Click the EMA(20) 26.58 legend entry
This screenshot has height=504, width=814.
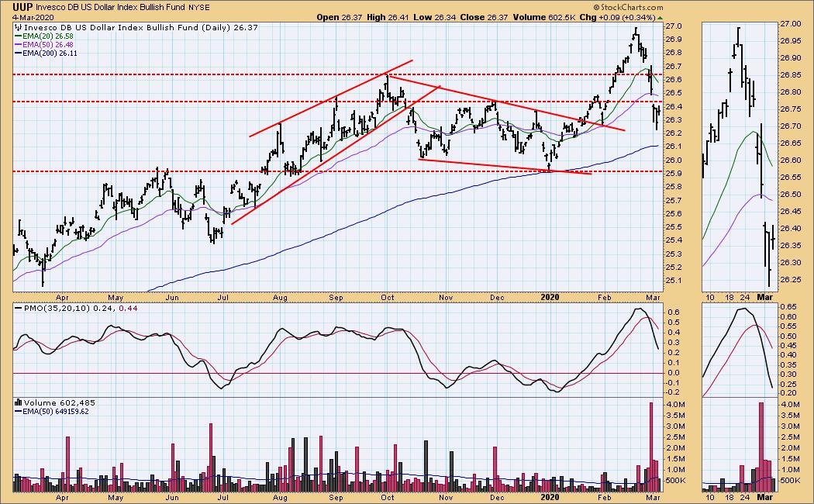coord(47,36)
